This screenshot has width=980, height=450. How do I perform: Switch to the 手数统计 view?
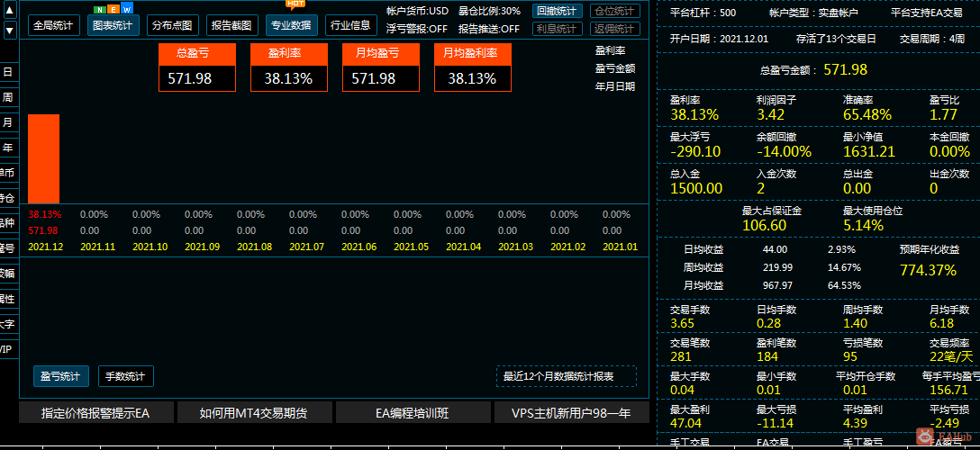pyautogui.click(x=125, y=376)
